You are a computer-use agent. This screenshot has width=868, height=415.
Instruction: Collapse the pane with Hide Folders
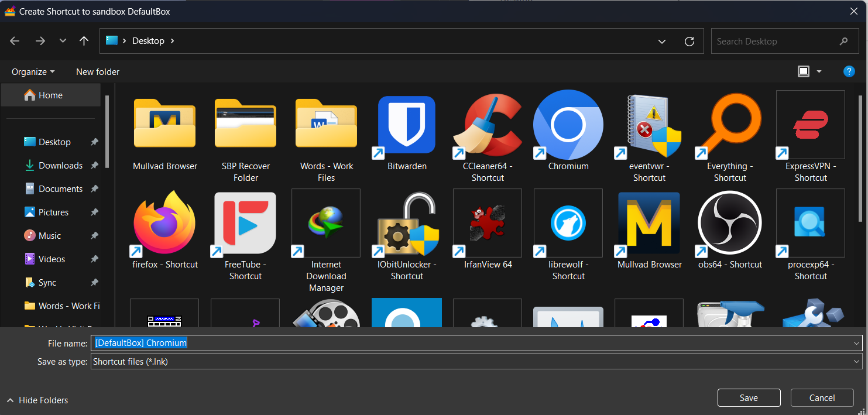(x=37, y=400)
